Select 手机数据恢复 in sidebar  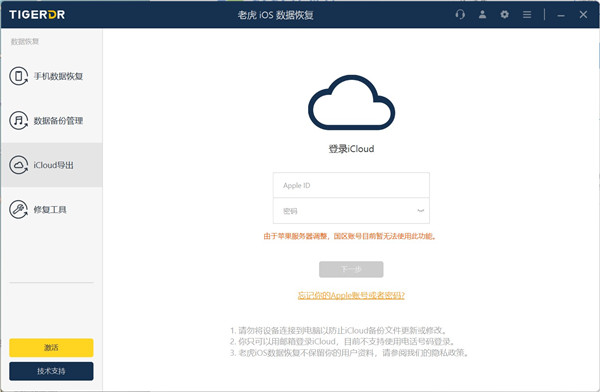(52, 76)
